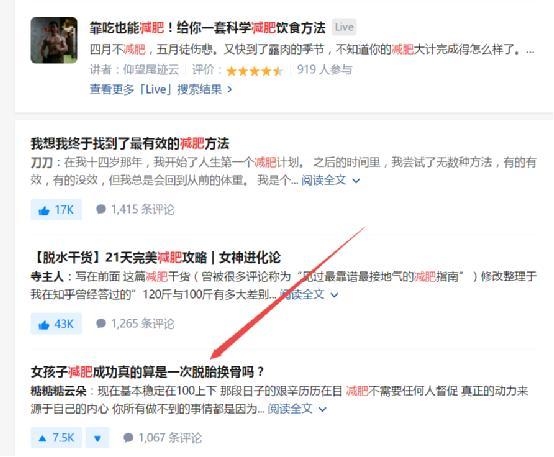Click the downvote triangle button
554x457 pixels.
98,438
